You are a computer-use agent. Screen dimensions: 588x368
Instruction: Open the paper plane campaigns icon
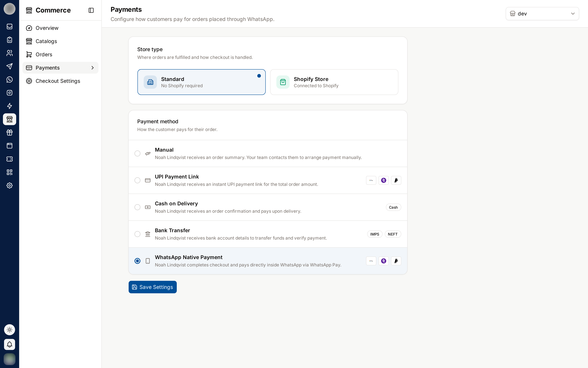(x=10, y=66)
